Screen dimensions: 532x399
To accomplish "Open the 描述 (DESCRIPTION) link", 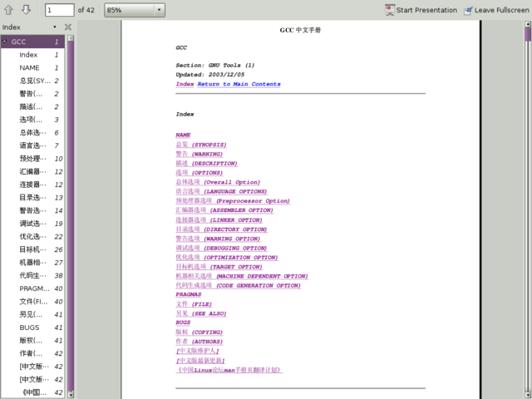I will [206, 163].
